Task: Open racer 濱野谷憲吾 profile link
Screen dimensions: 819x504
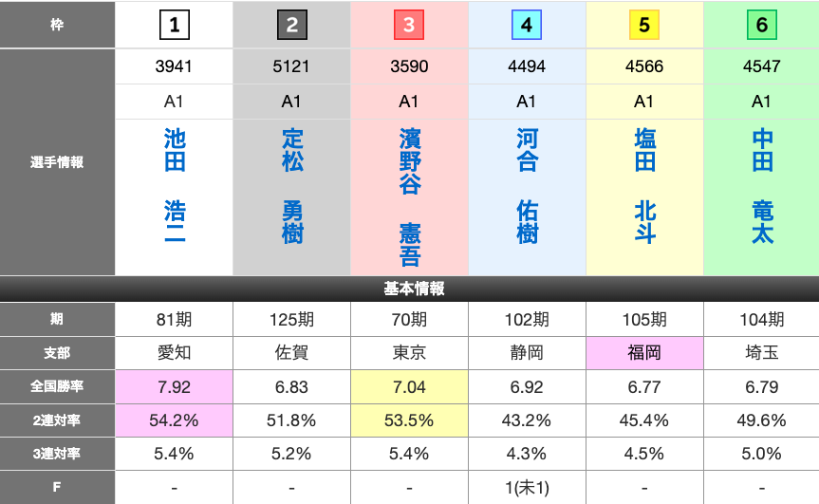Action: pyautogui.click(x=409, y=197)
